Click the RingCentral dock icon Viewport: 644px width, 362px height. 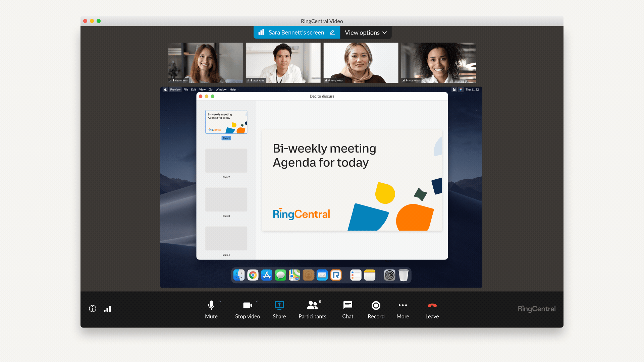point(337,275)
